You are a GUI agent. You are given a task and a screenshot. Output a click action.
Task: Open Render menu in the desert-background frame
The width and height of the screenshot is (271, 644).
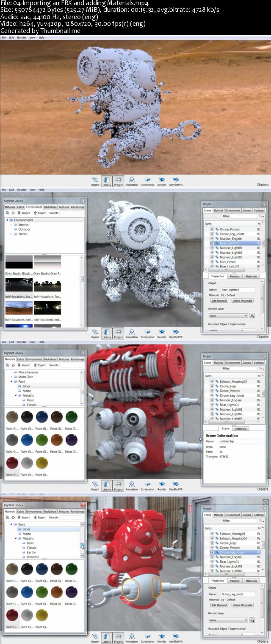coord(22,38)
